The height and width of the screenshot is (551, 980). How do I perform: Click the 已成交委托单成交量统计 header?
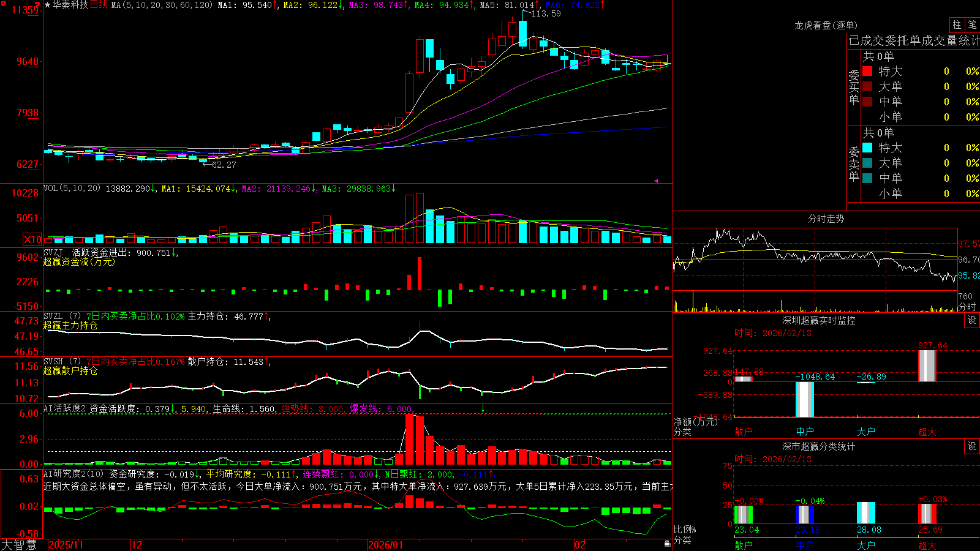pos(914,40)
